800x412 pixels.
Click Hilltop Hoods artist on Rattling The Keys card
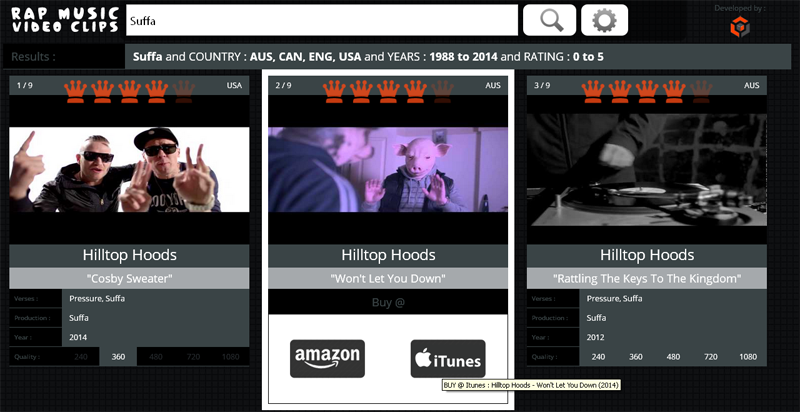pos(646,255)
